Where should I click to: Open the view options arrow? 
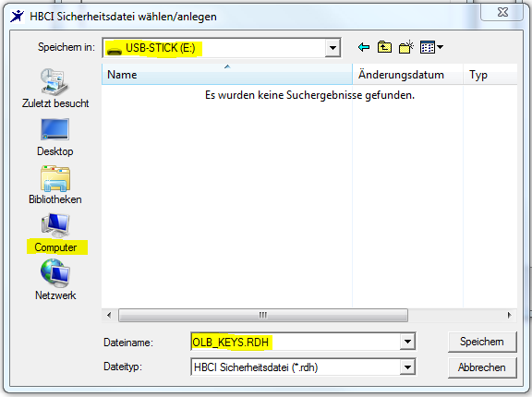pos(440,47)
